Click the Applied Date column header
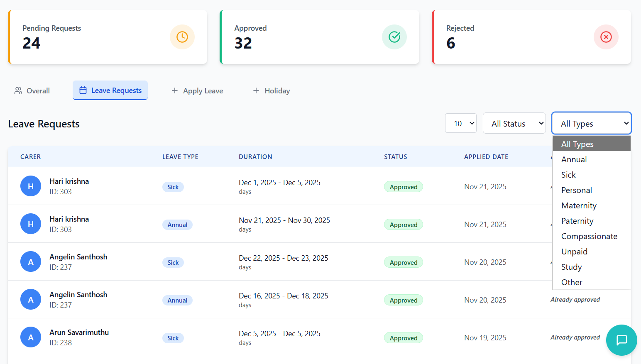 pos(486,157)
